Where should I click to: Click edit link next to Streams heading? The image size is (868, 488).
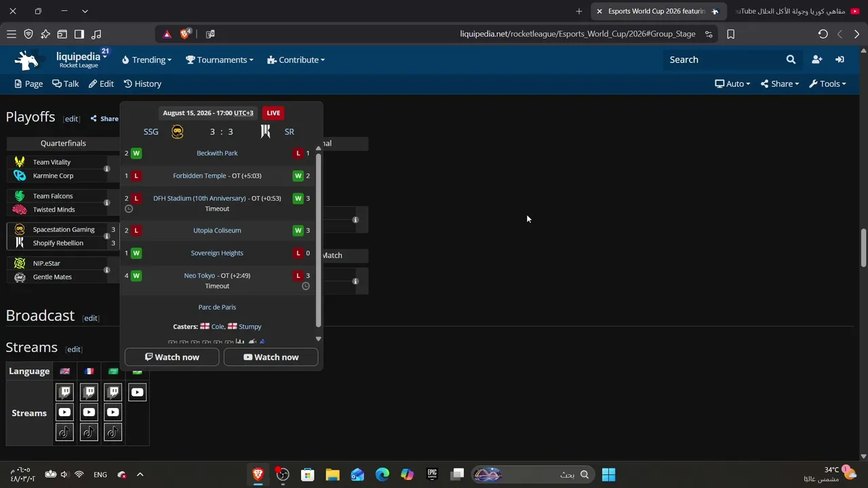pyautogui.click(x=74, y=349)
